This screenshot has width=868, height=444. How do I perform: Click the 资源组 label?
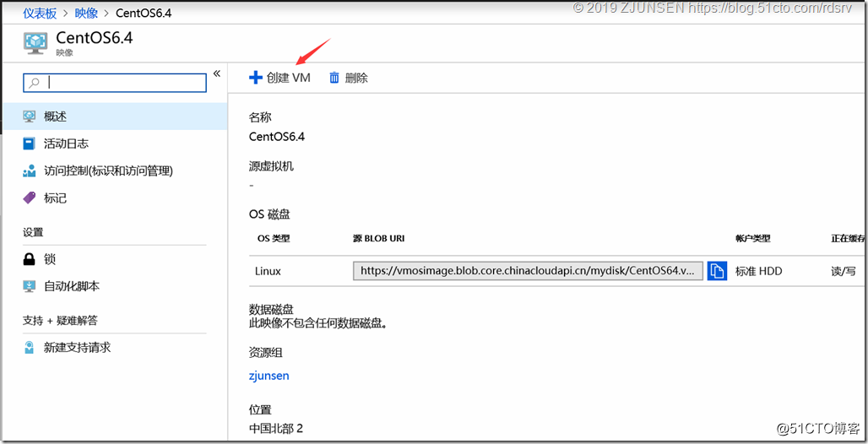(266, 353)
